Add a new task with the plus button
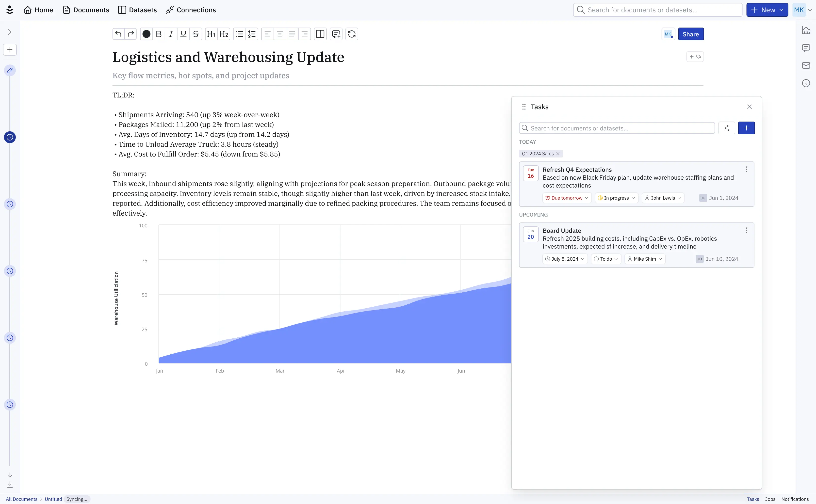Viewport: 816px width, 504px height. click(x=747, y=128)
